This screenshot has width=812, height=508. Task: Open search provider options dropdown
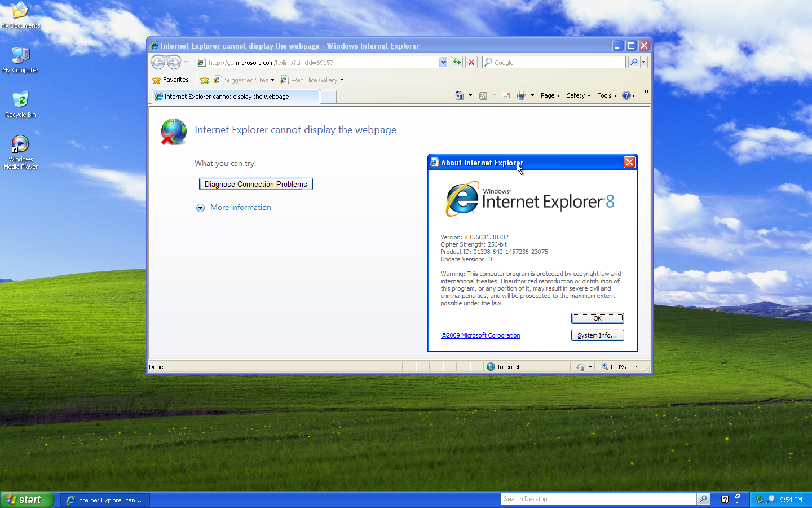pos(644,62)
